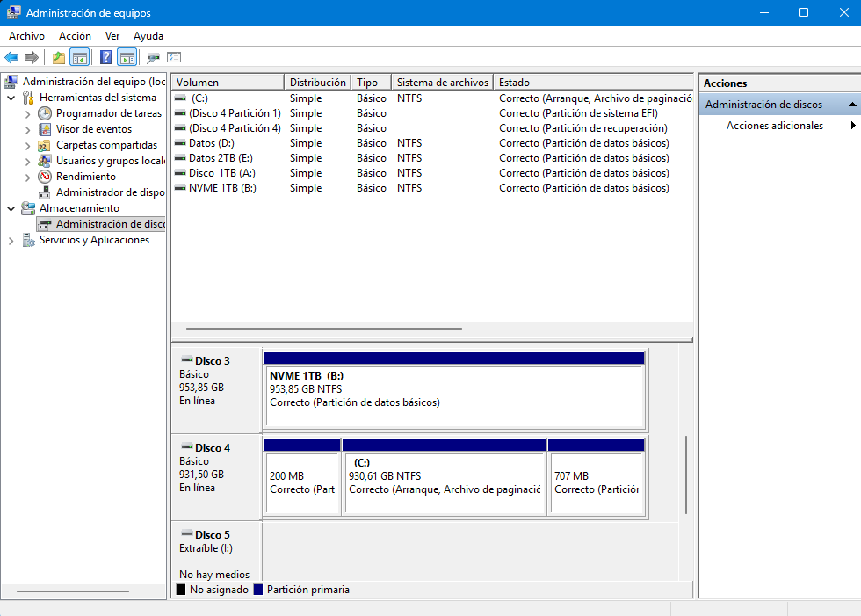Click Correcto (Partición de recuperación) status
The width and height of the screenshot is (861, 616).
pos(583,128)
